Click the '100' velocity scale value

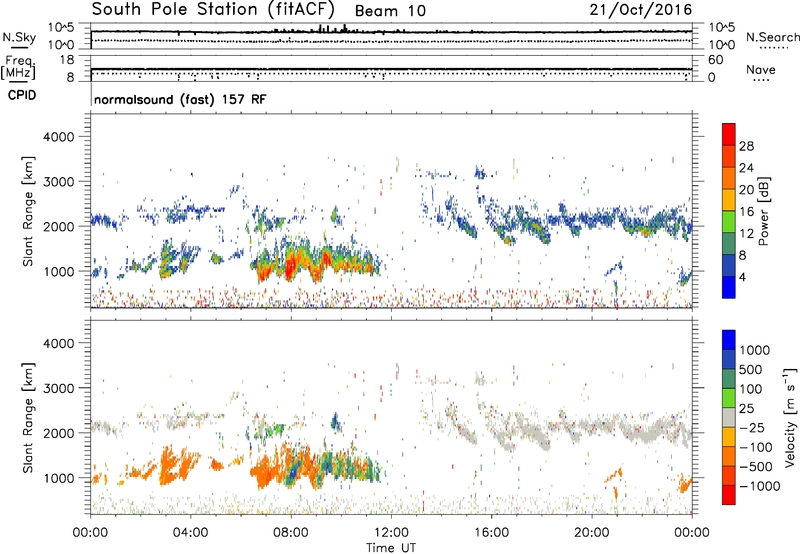coord(751,389)
